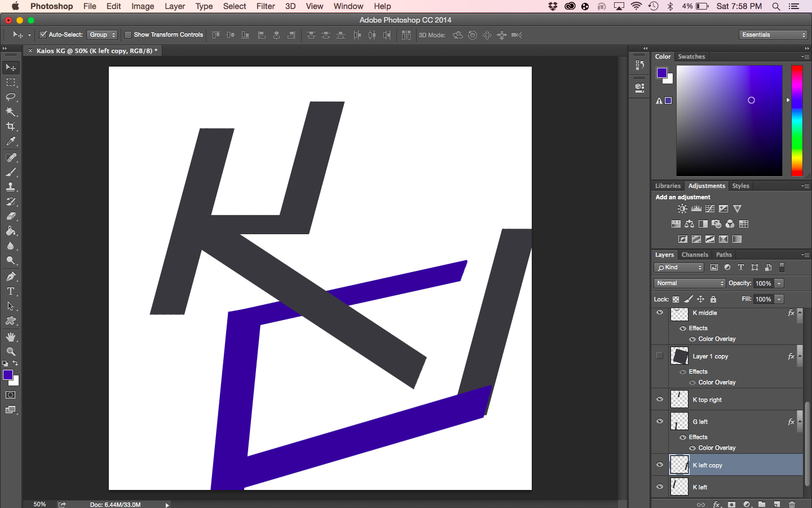Select the Zoom tool

pos(11,352)
